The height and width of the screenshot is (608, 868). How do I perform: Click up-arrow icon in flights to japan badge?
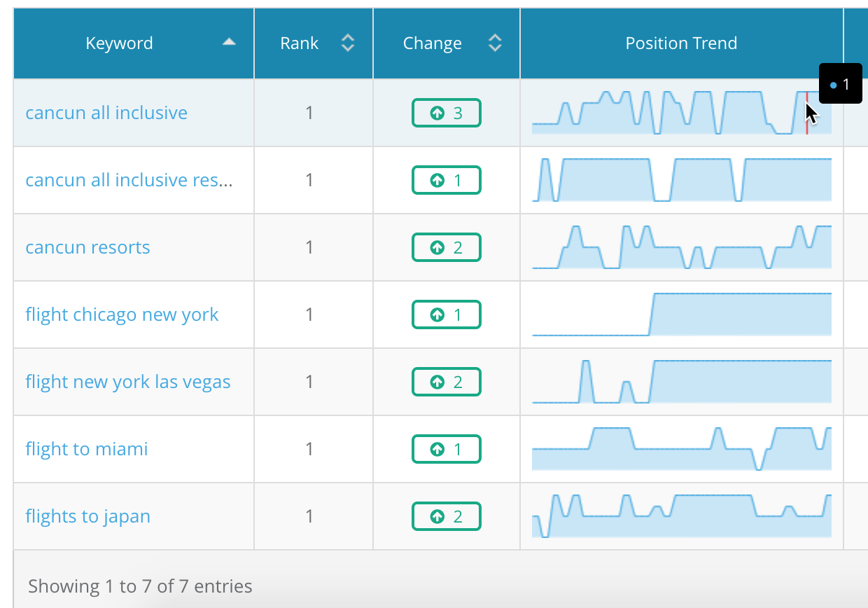coord(437,516)
